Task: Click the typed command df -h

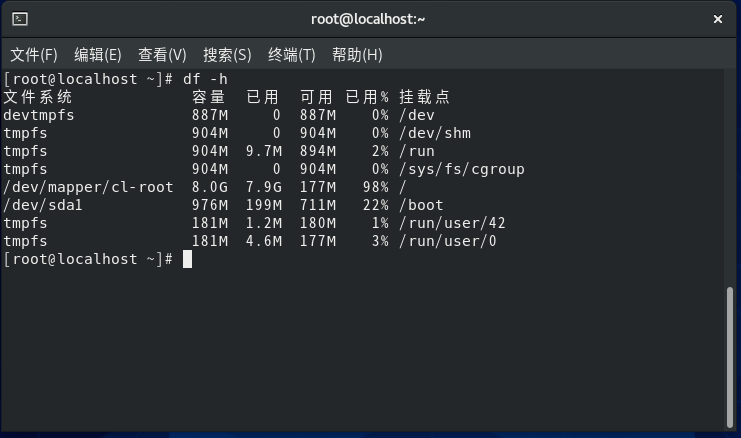Action: [x=205, y=79]
